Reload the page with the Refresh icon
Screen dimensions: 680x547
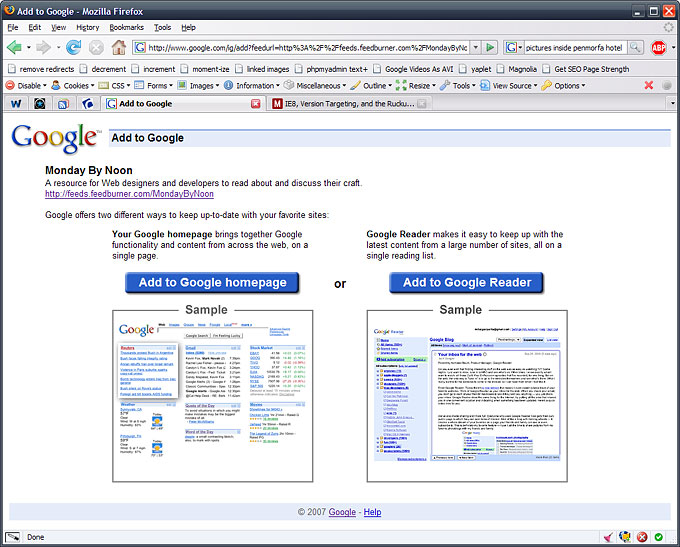(x=73, y=47)
